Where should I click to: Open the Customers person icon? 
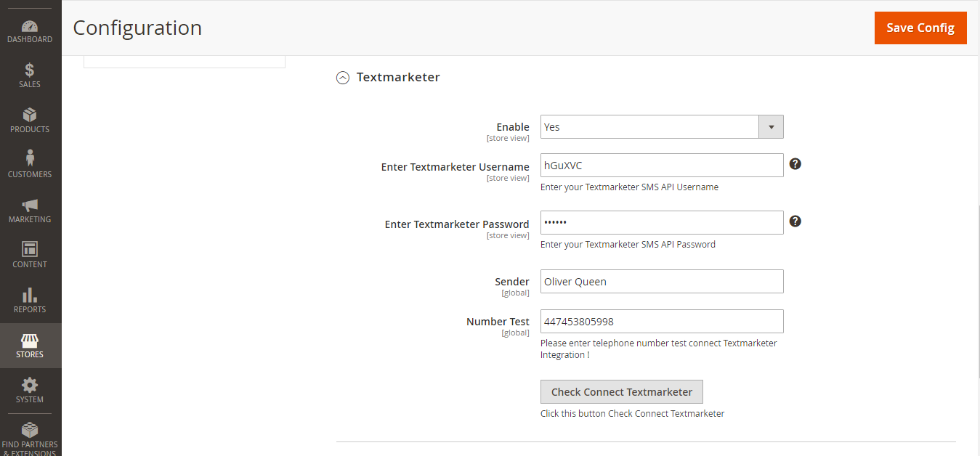point(30,158)
